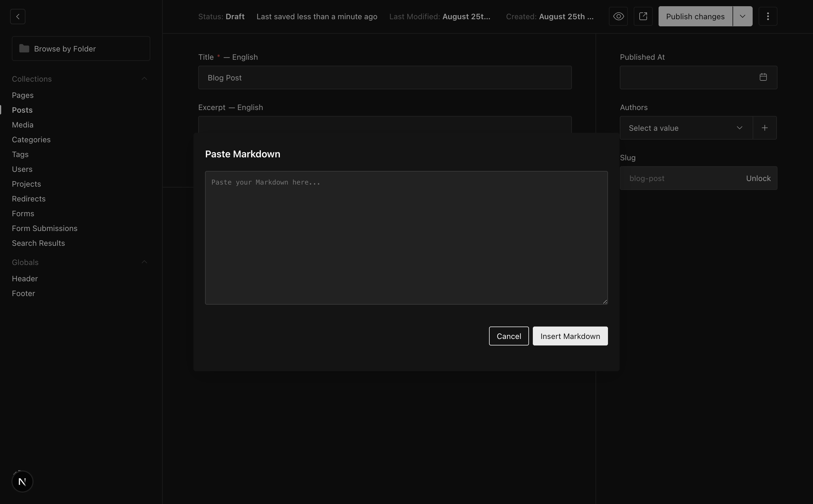Unlock the Slug field
The height and width of the screenshot is (504, 813).
click(758, 178)
